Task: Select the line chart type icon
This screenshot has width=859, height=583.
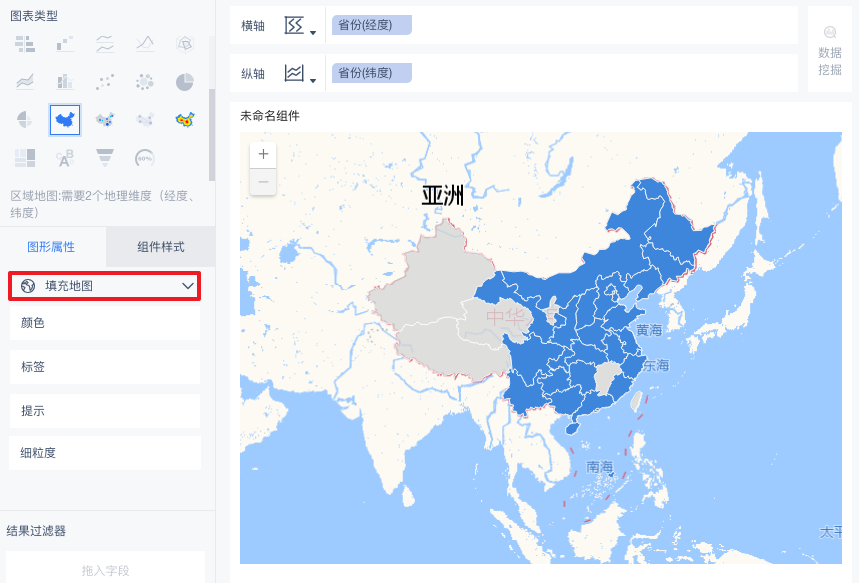Action: [x=145, y=43]
